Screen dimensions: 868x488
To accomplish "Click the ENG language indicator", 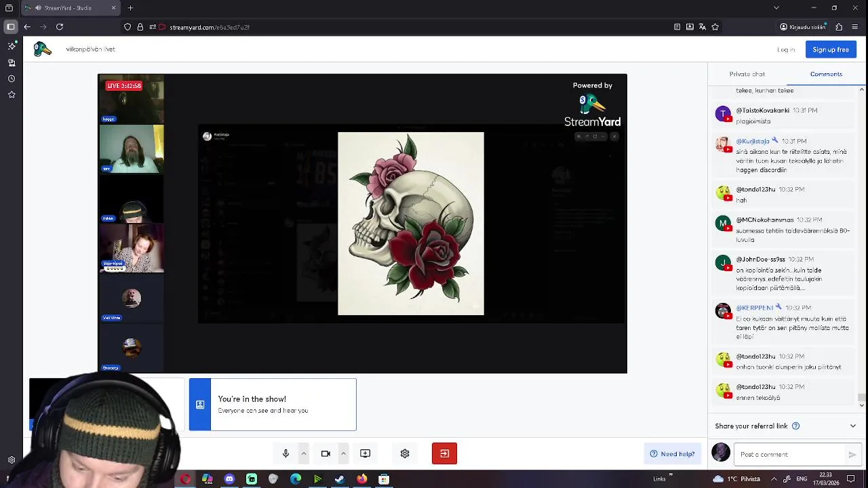I will (801, 479).
